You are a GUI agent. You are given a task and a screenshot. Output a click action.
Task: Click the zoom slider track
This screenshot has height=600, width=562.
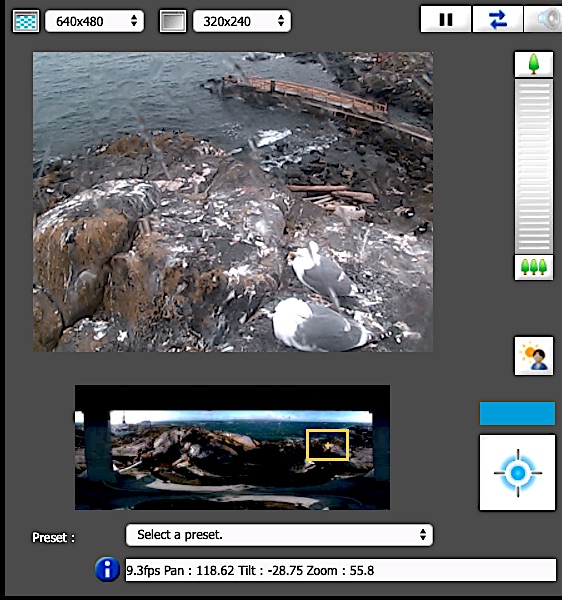[x=534, y=166]
